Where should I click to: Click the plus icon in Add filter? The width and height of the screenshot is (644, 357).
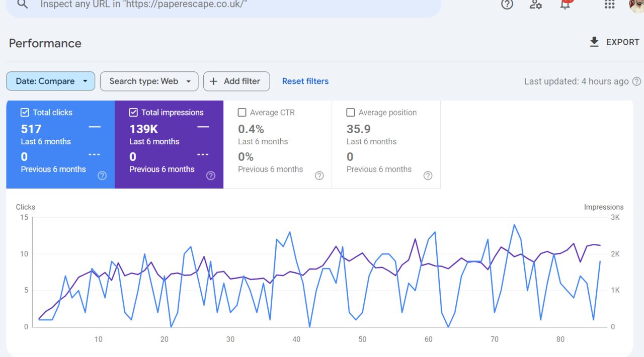pyautogui.click(x=213, y=81)
